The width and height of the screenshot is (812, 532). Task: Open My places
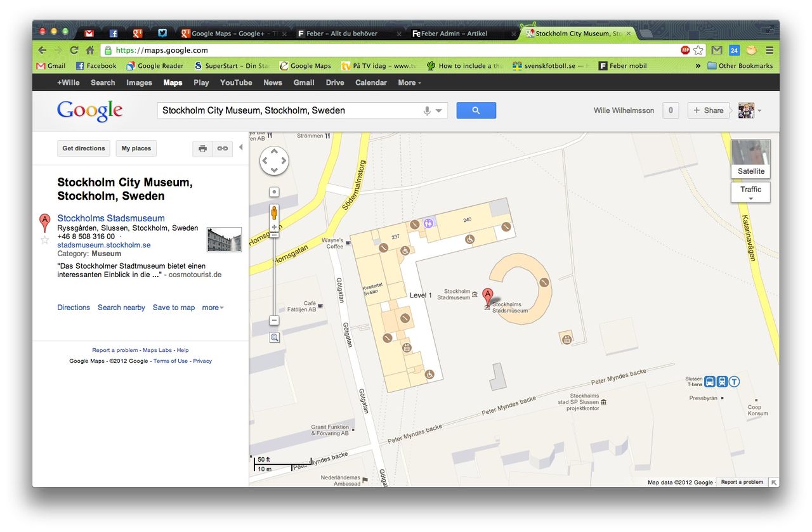pyautogui.click(x=136, y=148)
